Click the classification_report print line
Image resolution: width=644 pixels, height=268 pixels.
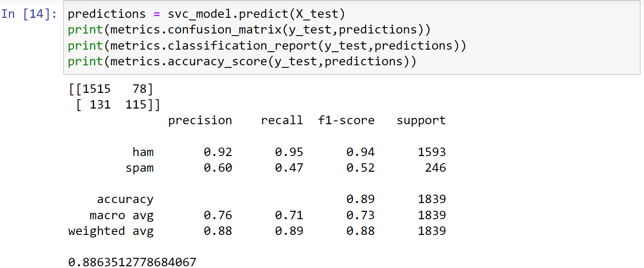267,46
